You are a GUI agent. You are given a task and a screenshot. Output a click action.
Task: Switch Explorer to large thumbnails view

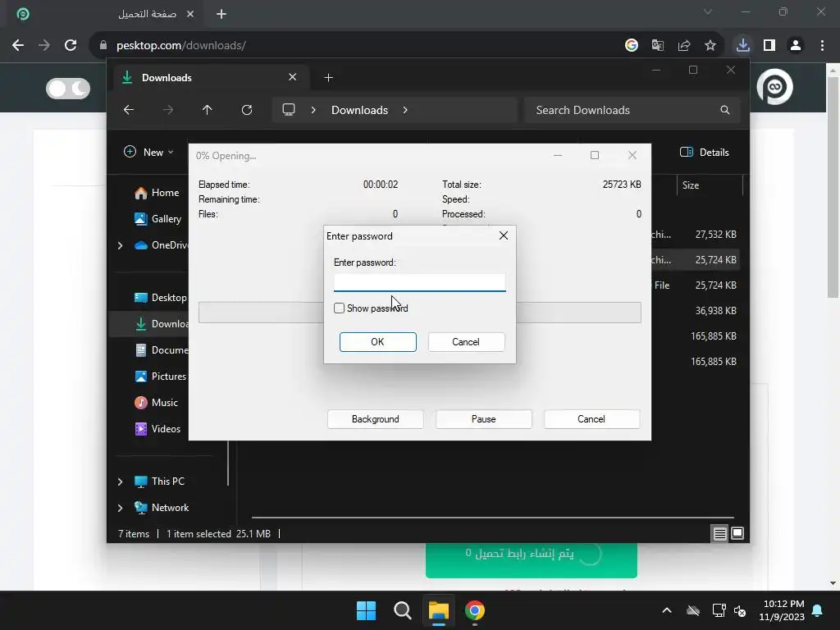(737, 533)
